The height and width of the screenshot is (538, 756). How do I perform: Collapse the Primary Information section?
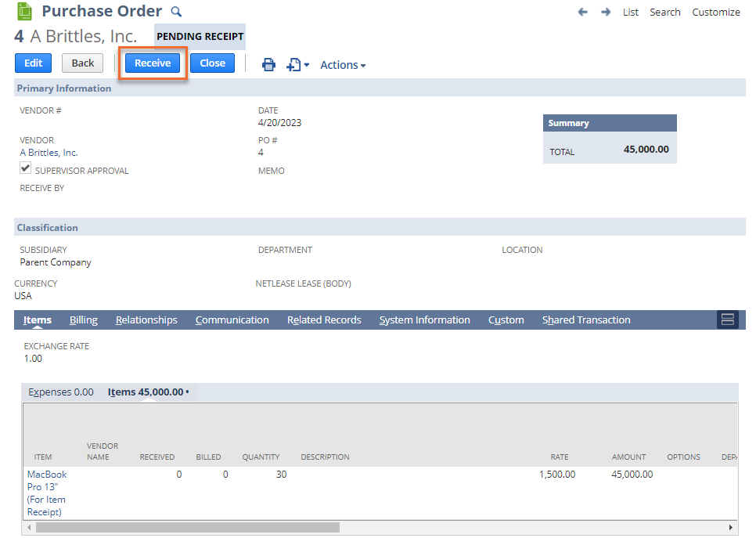pos(64,88)
